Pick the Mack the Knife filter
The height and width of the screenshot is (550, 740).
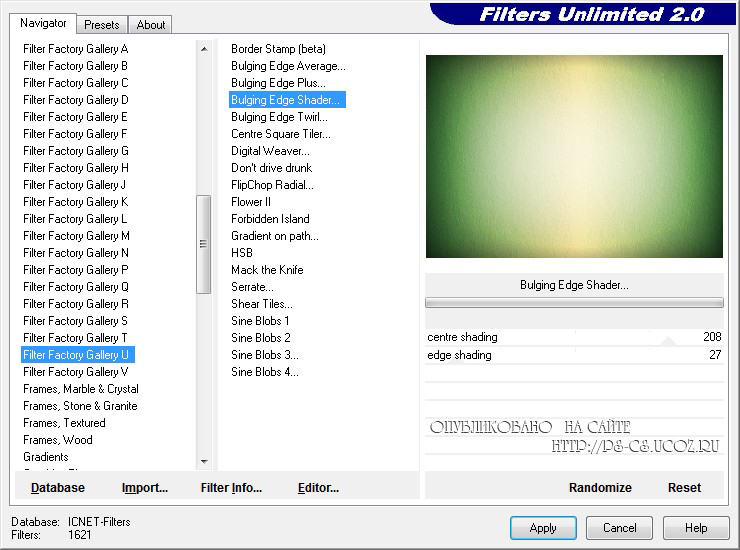pos(267,270)
